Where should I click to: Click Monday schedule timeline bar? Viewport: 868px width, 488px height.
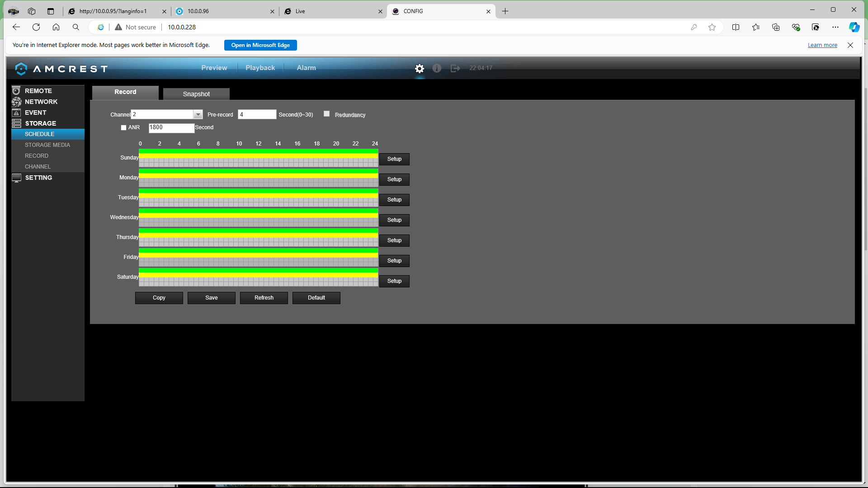[x=258, y=178]
